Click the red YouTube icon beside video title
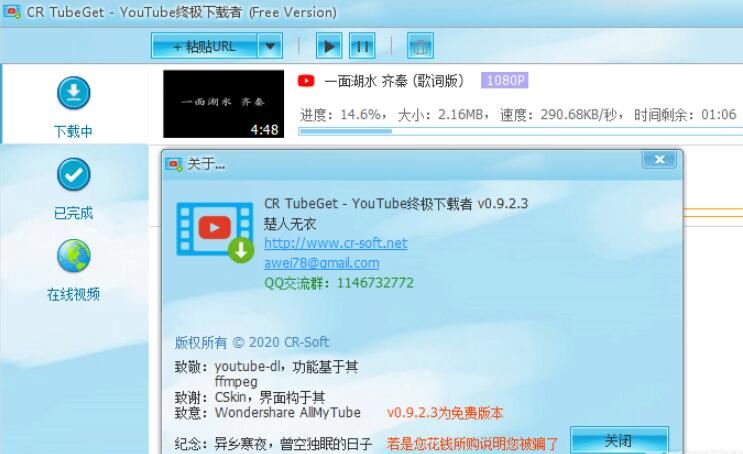 pyautogui.click(x=306, y=81)
